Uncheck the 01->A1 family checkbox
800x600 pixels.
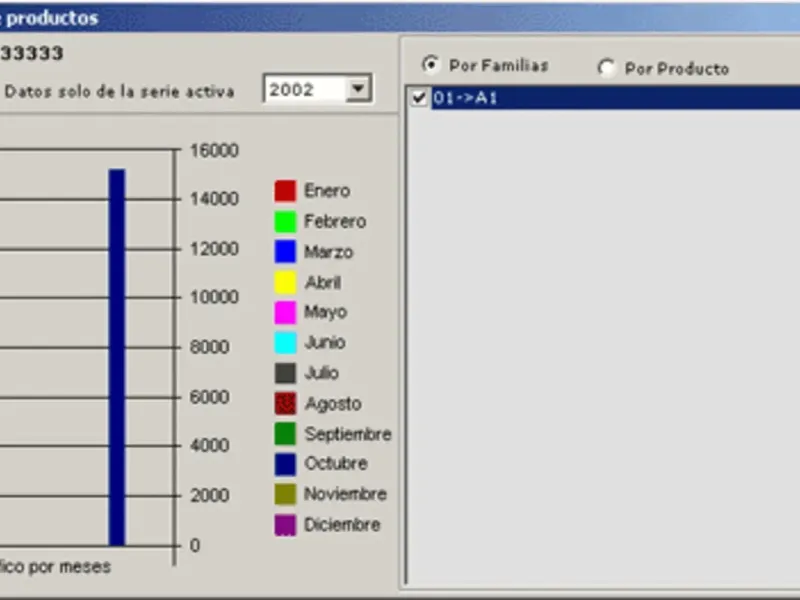point(419,97)
